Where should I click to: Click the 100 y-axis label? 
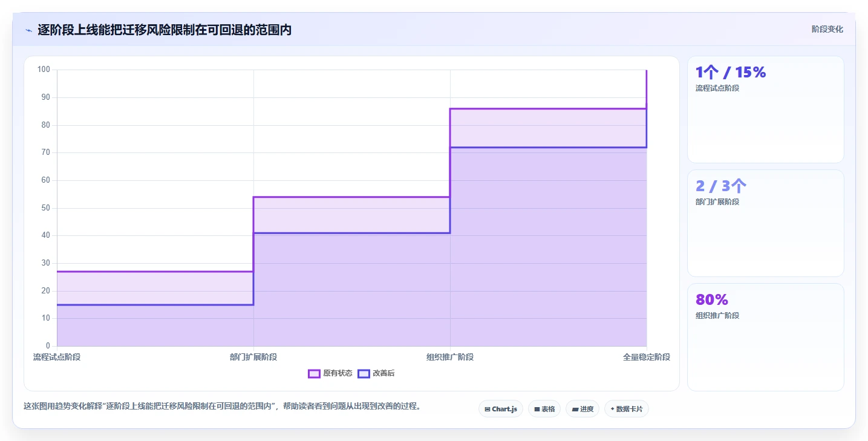44,70
